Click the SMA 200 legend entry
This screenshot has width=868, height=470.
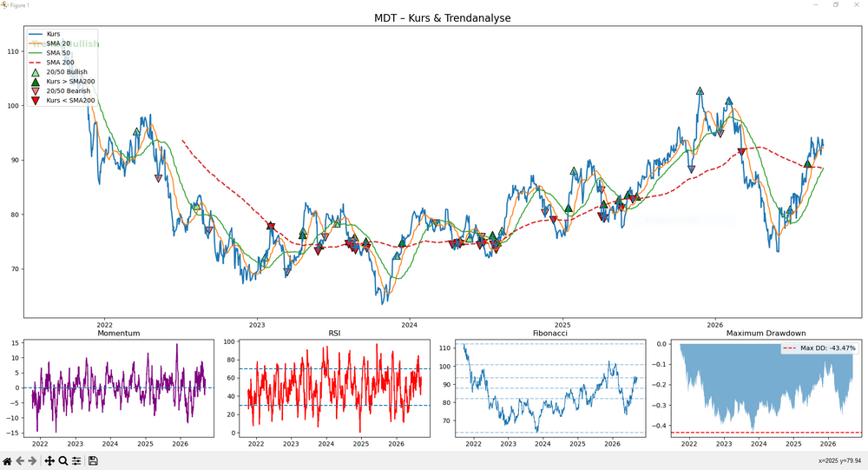pyautogui.click(x=60, y=62)
